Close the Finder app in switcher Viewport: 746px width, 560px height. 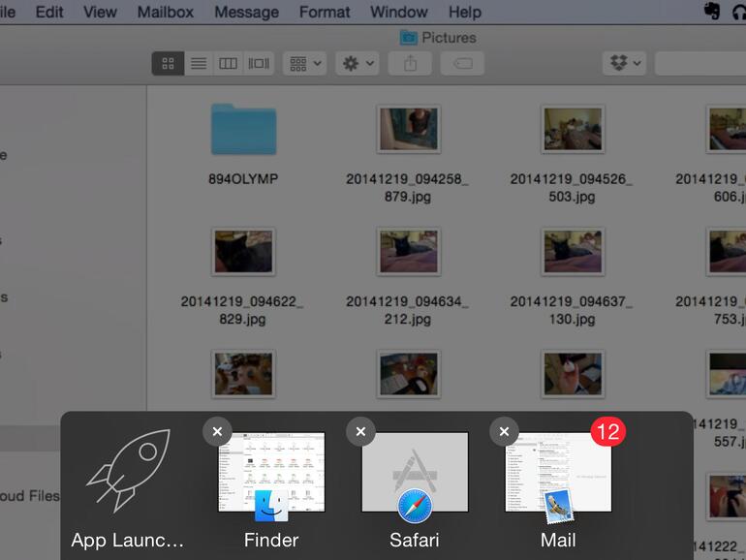click(217, 431)
